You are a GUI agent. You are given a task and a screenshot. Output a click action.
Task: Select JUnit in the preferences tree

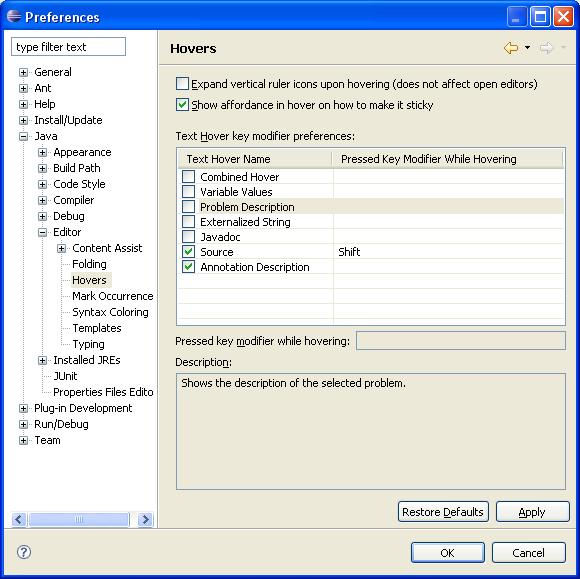pos(65,376)
